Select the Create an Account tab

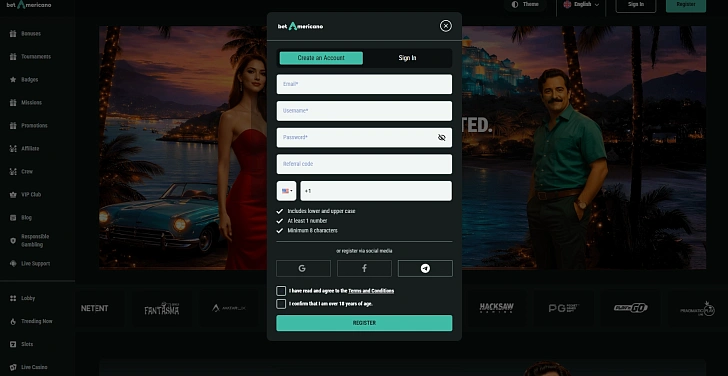click(x=321, y=58)
